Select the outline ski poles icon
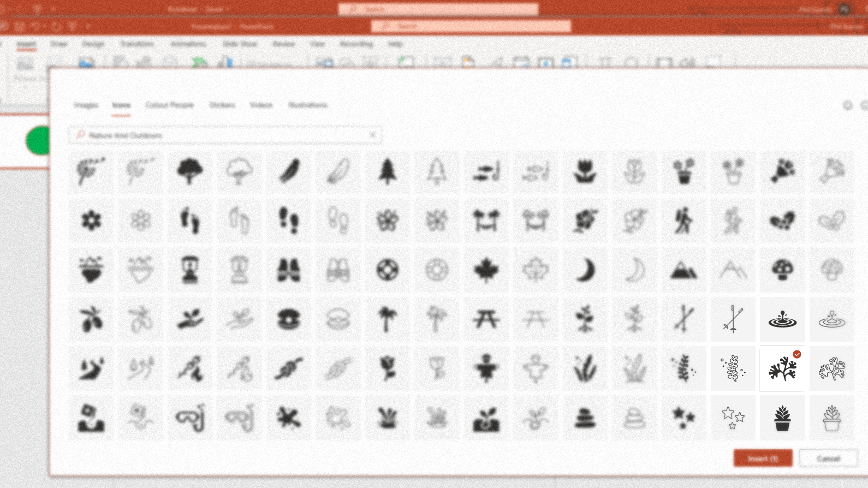868x488 pixels. [x=733, y=319]
